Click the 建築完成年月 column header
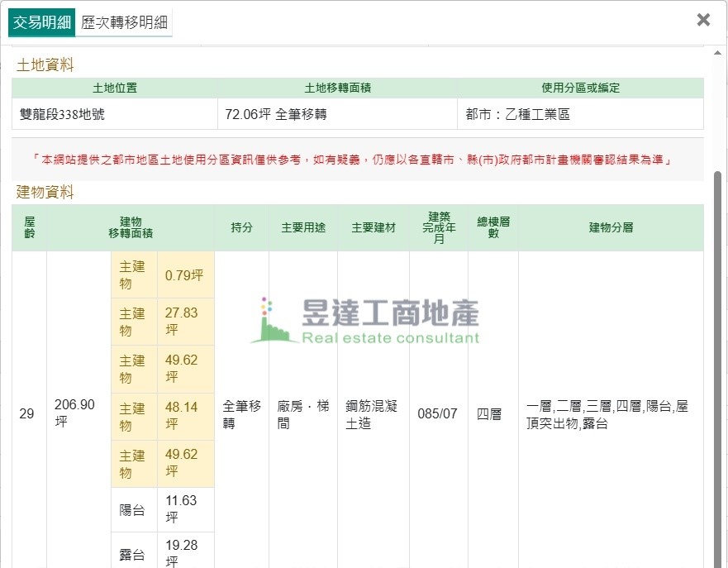This screenshot has height=568, width=728. [x=439, y=227]
